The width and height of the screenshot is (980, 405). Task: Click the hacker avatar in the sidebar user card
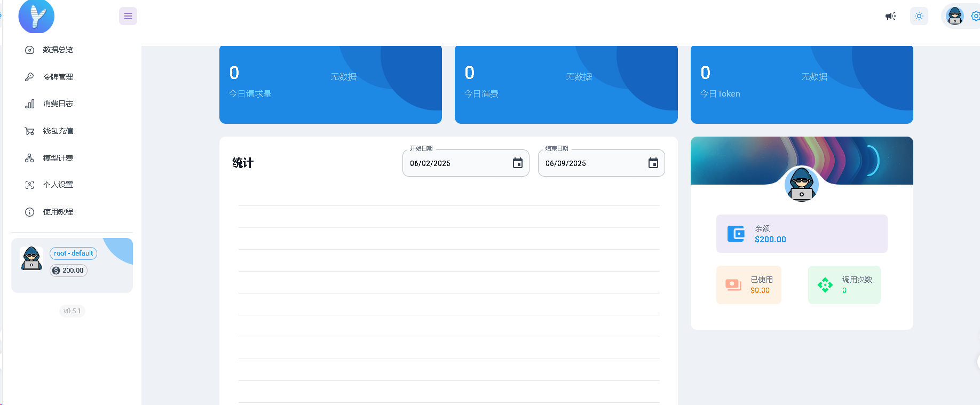pos(31,258)
